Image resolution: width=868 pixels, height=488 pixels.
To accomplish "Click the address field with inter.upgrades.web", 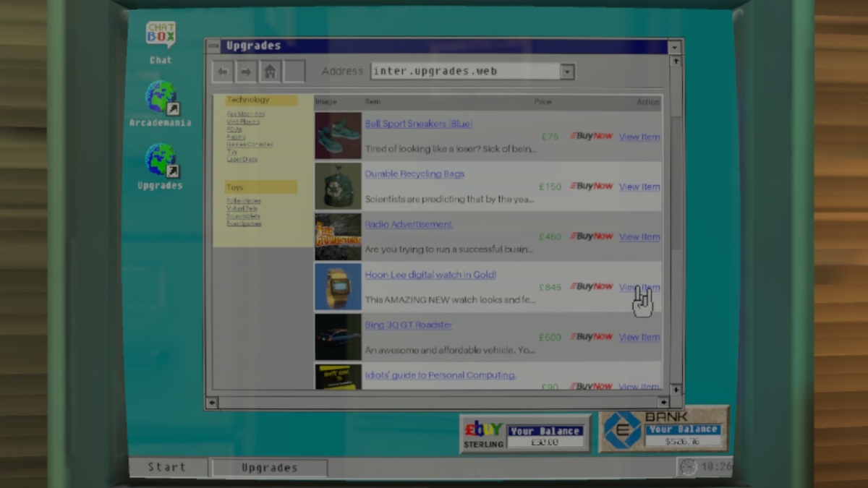I will 464,72.
